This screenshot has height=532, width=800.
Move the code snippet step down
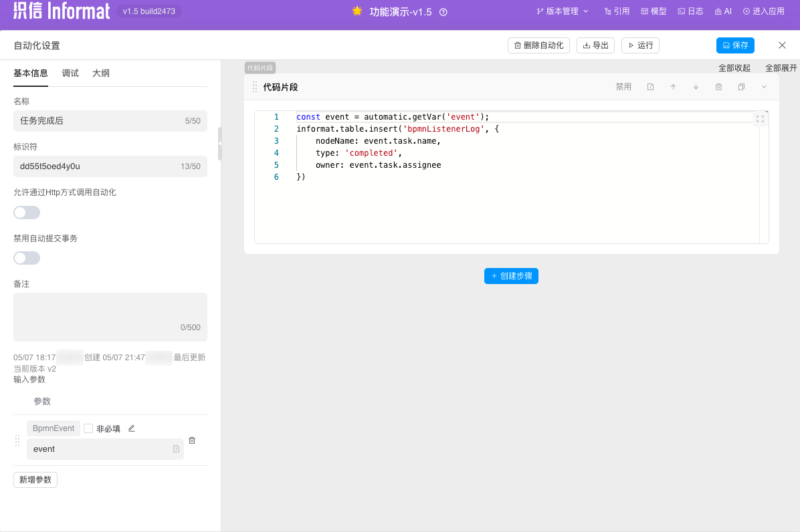696,87
